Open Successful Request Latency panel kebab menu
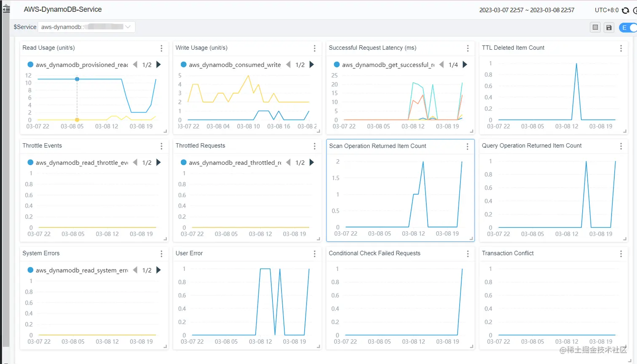Image resolution: width=637 pixels, height=364 pixels. click(x=468, y=48)
